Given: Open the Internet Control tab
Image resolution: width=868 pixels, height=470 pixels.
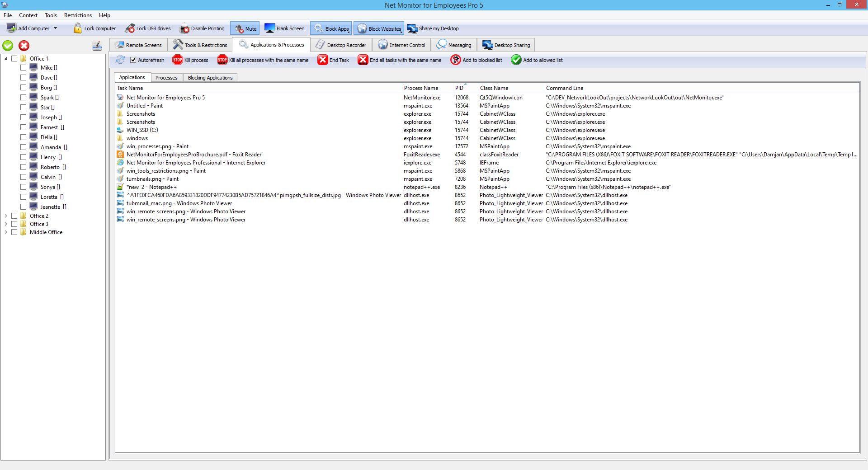Looking at the screenshot, I should [402, 45].
